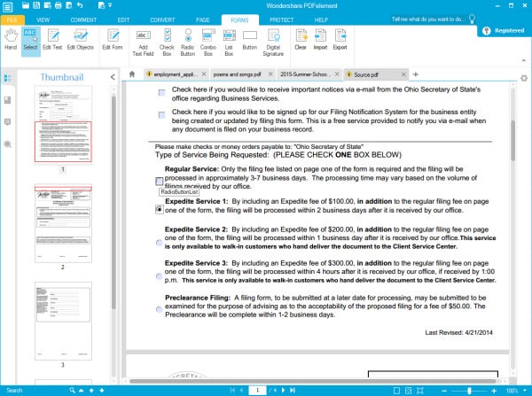Go to the next page arrow
Image resolution: width=532 pixels, height=396 pixels.
(284, 391)
